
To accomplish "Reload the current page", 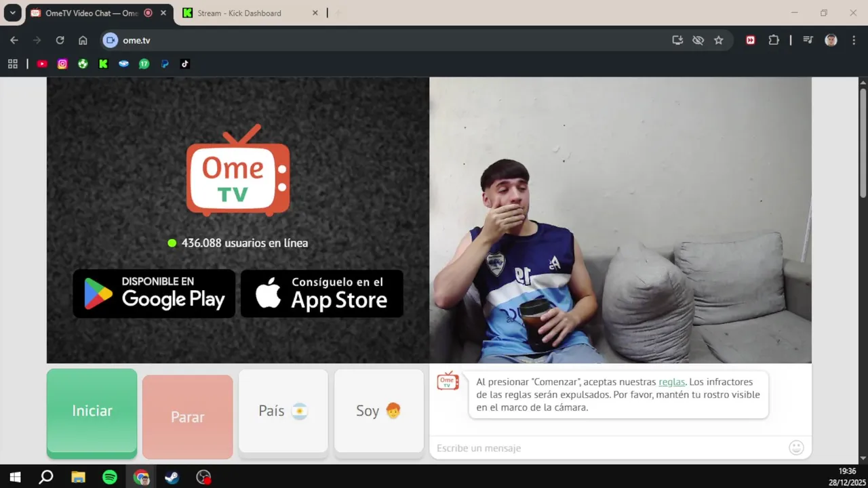I will pyautogui.click(x=60, y=40).
